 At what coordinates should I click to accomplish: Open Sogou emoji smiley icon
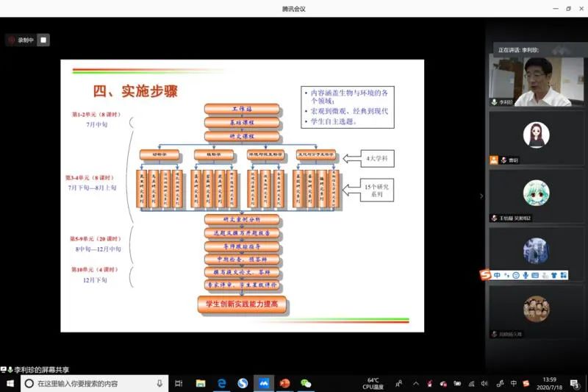pyautogui.click(x=516, y=275)
